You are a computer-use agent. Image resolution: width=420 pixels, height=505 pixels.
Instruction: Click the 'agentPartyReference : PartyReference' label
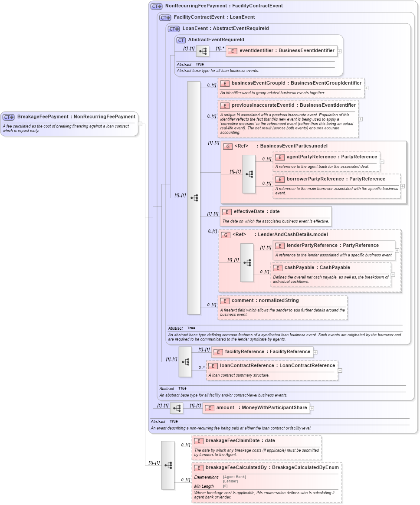[332, 157]
